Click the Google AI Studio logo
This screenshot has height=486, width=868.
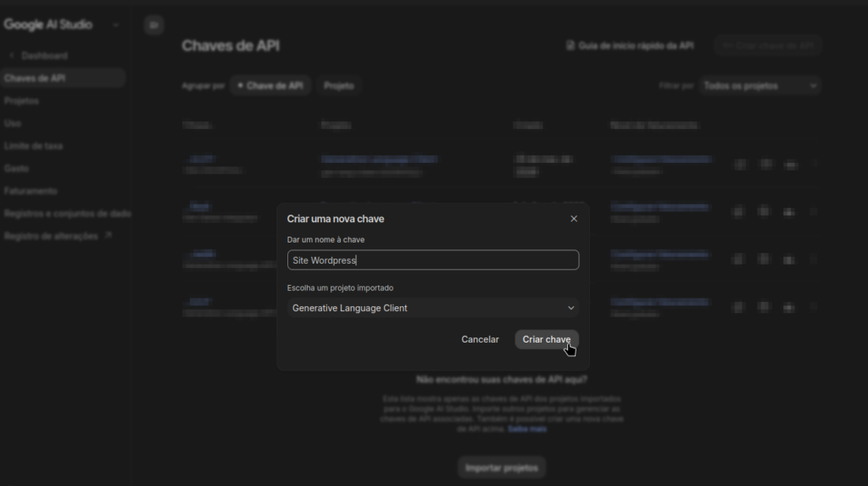tap(48, 25)
